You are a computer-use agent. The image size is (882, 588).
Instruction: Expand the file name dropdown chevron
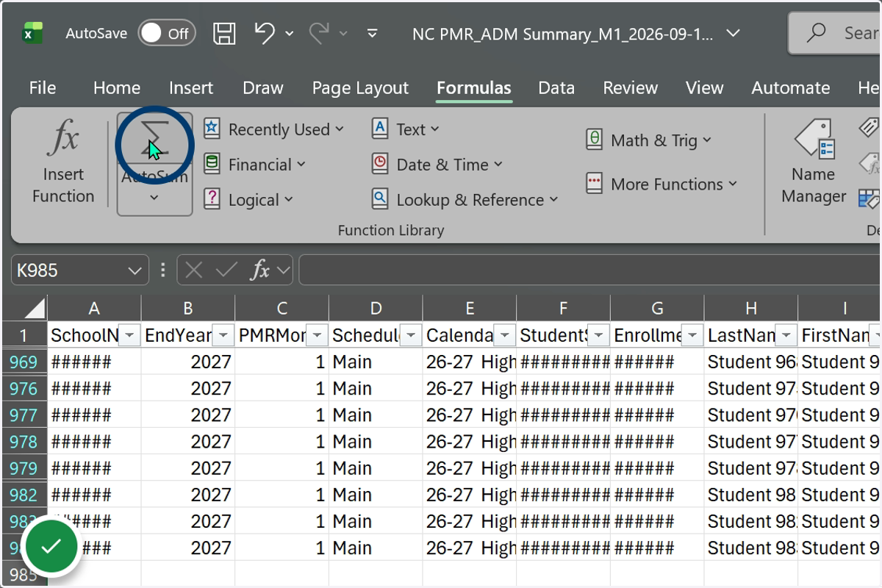(x=732, y=34)
